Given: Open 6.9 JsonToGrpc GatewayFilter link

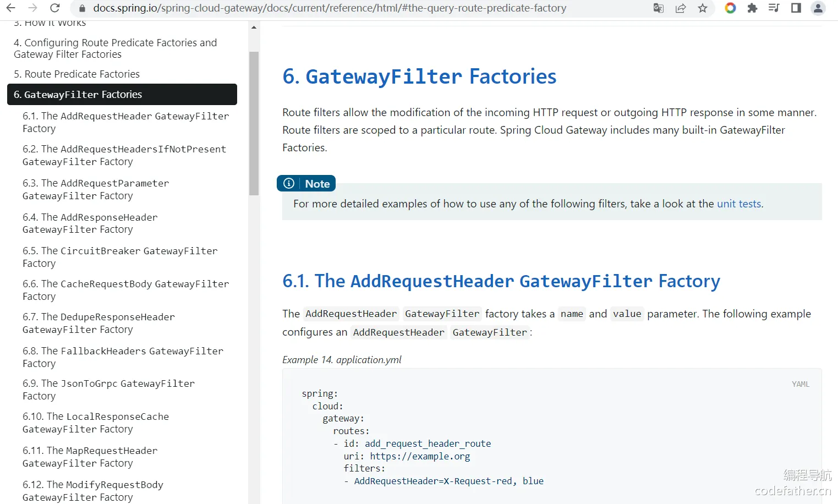Looking at the screenshot, I should tap(108, 390).
